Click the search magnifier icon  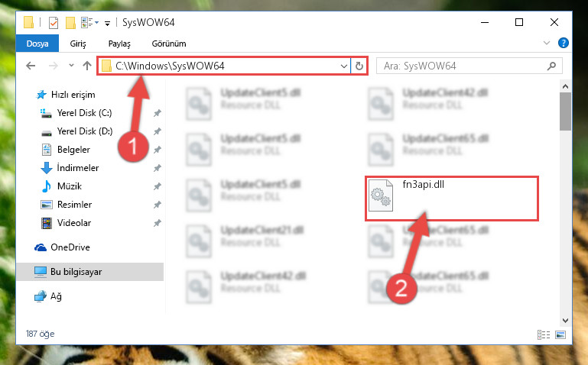click(551, 66)
